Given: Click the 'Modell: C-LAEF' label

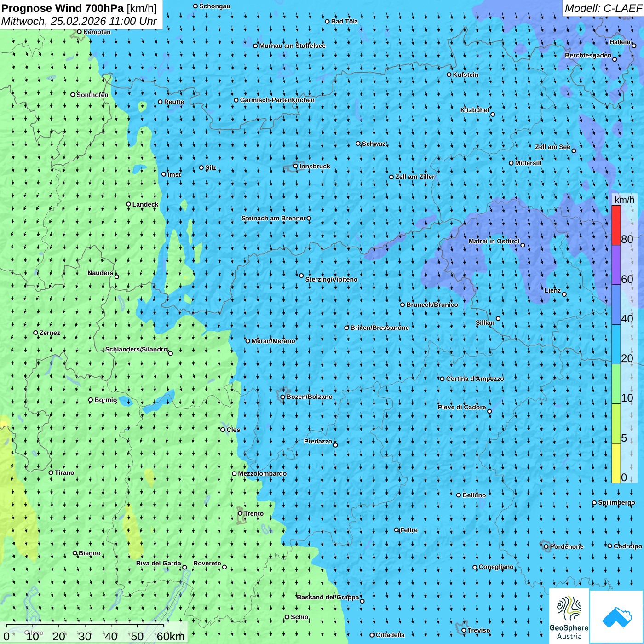Looking at the screenshot, I should tap(603, 8).
